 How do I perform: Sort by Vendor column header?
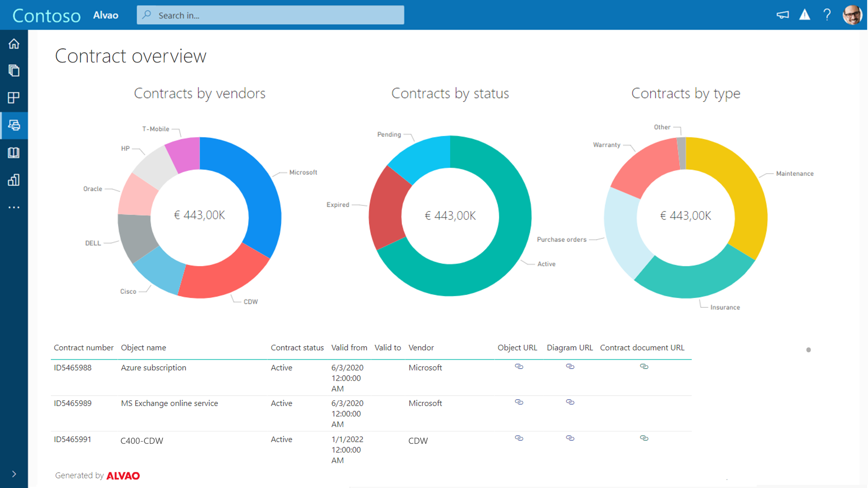[x=421, y=347]
